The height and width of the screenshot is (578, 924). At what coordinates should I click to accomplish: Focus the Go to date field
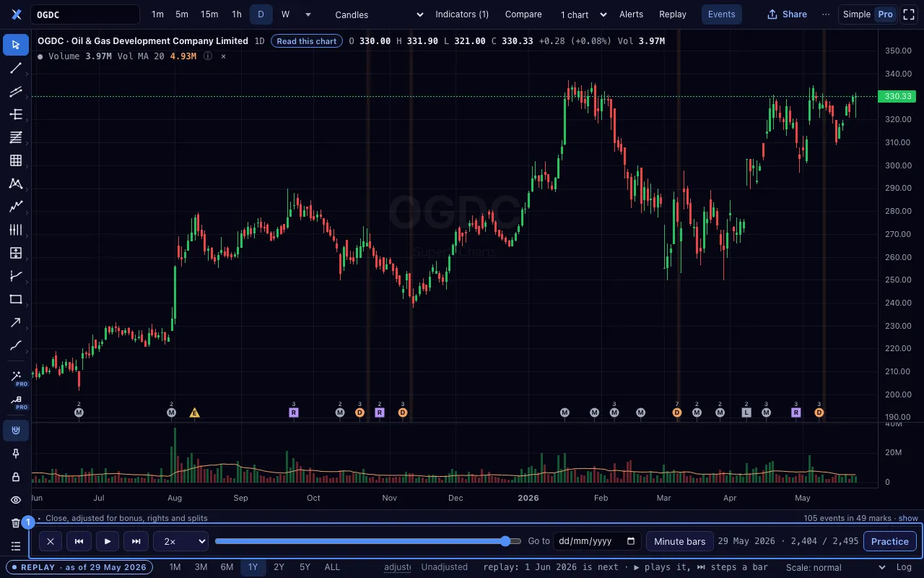click(x=597, y=541)
